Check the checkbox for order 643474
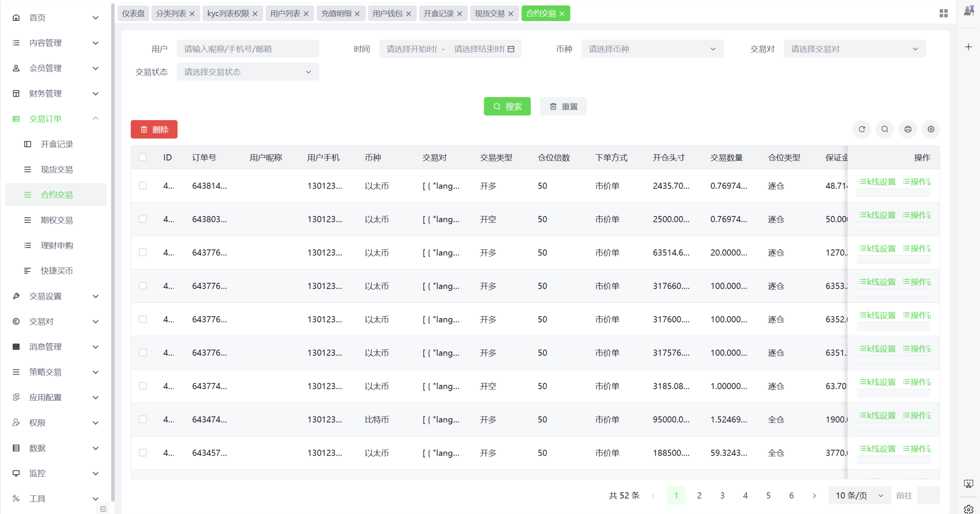This screenshot has width=980, height=514. point(143,419)
